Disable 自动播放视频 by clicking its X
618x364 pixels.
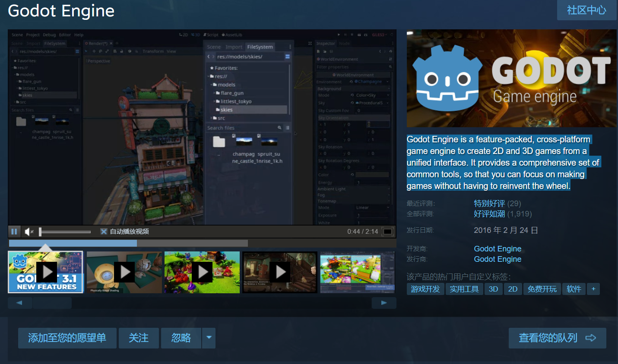pyautogui.click(x=104, y=232)
